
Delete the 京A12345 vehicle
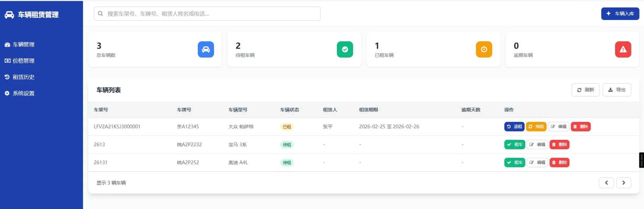pyautogui.click(x=581, y=126)
